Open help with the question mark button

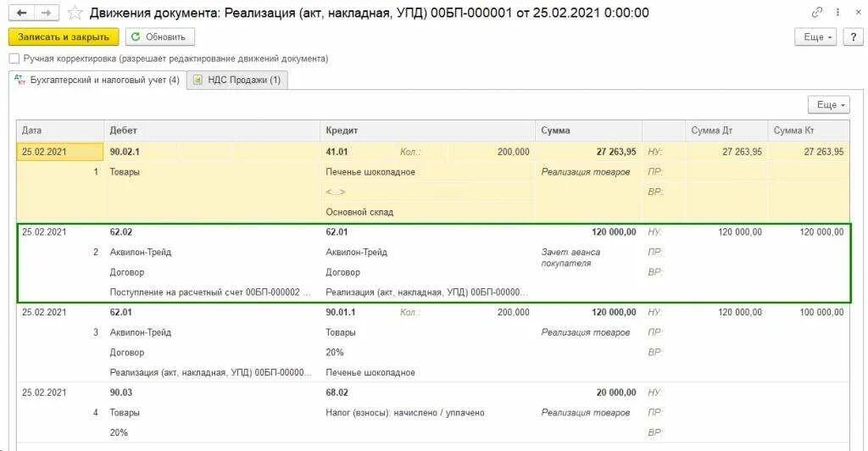(x=854, y=37)
